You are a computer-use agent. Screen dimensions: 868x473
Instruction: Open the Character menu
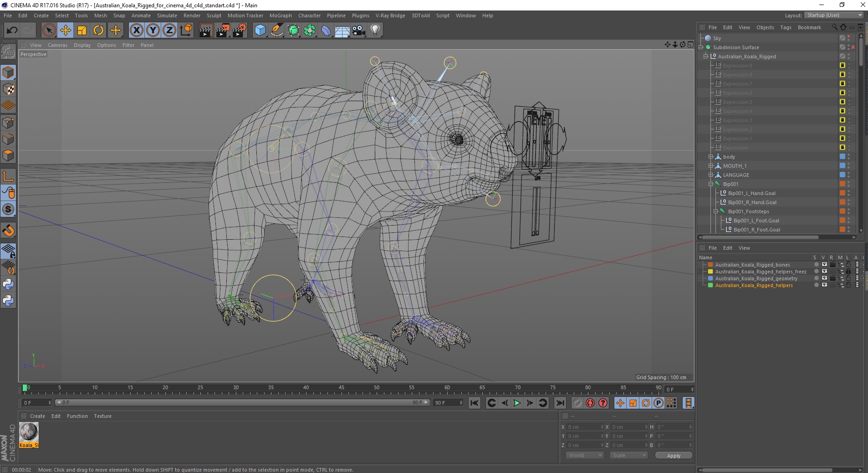309,15
